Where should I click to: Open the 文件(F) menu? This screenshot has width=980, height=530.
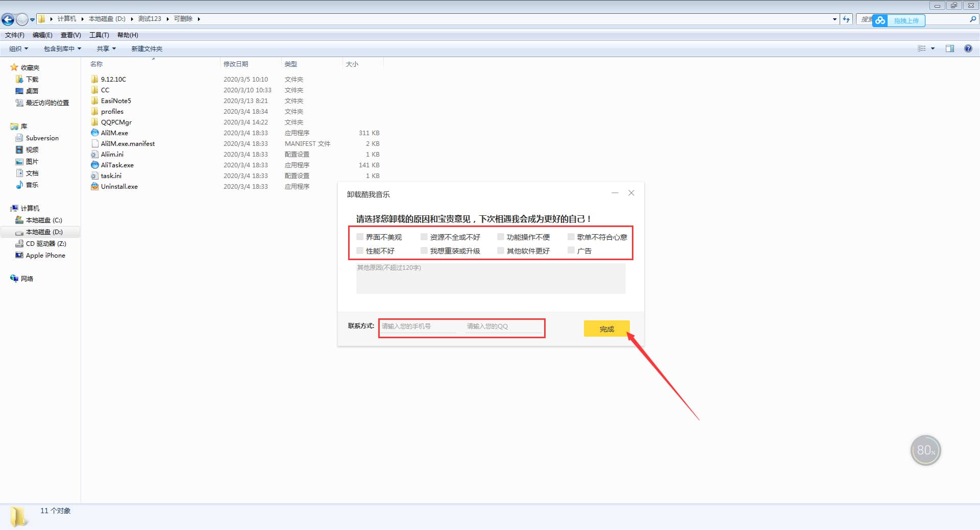coord(14,35)
